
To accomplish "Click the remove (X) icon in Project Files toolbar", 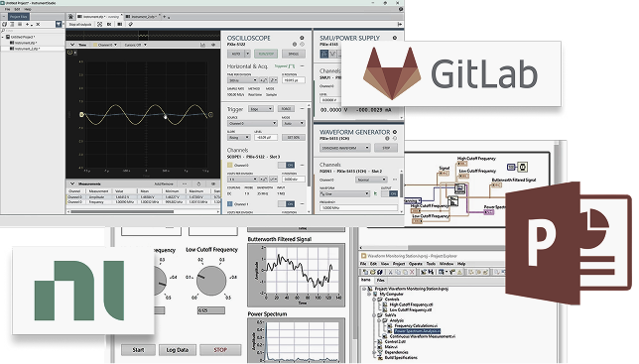I will click(39, 25).
